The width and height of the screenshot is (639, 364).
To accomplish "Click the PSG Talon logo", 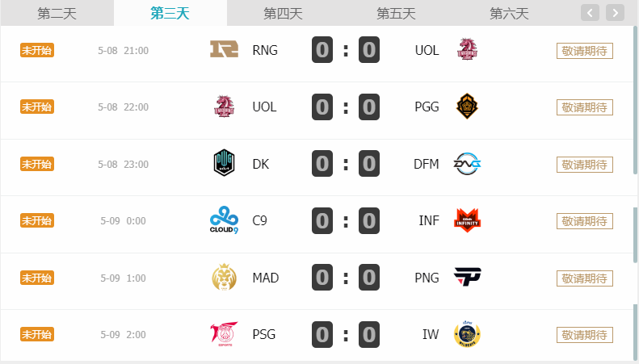I will (x=224, y=334).
